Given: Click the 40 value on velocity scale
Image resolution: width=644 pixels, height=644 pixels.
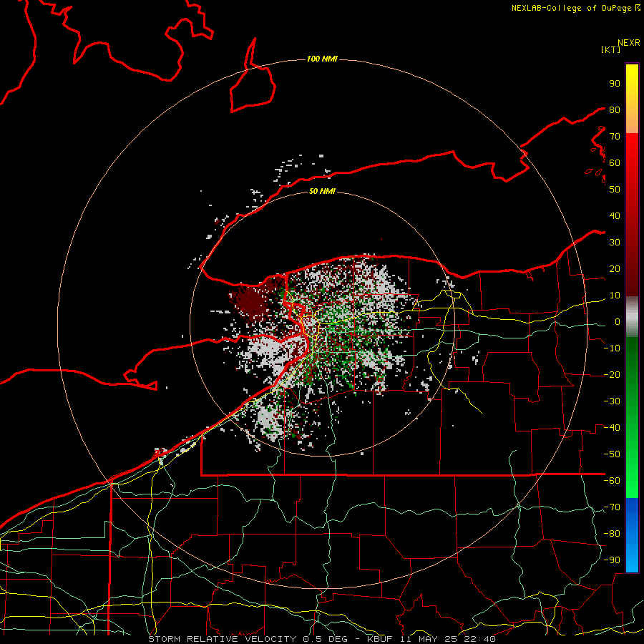Looking at the screenshot, I should [x=615, y=216].
